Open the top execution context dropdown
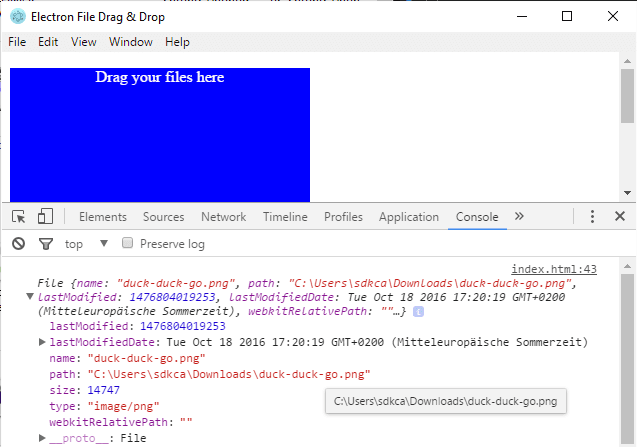 point(86,244)
